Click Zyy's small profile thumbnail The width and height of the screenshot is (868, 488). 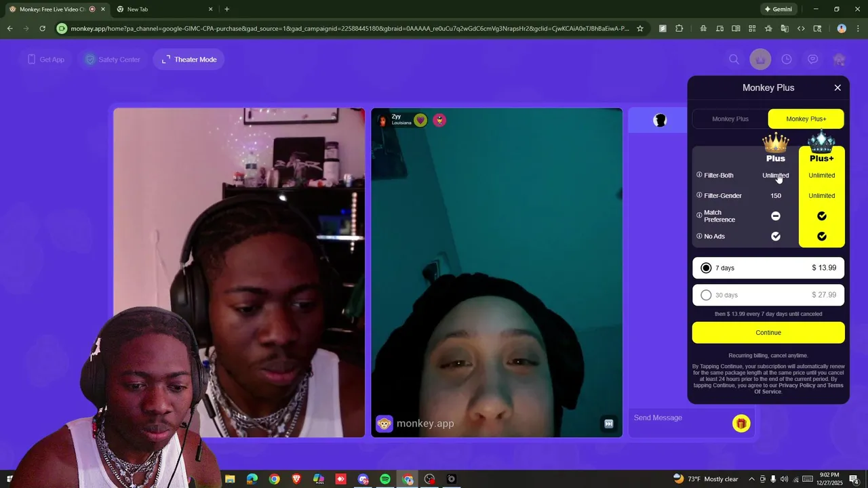point(382,120)
